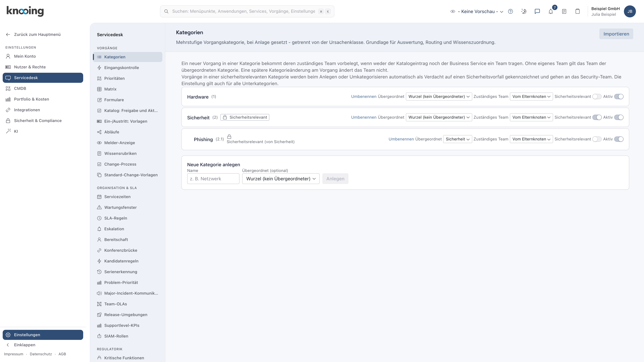The height and width of the screenshot is (362, 644).
Task: Open Zuständiges Team dropdown for Phishing
Action: [531, 139]
